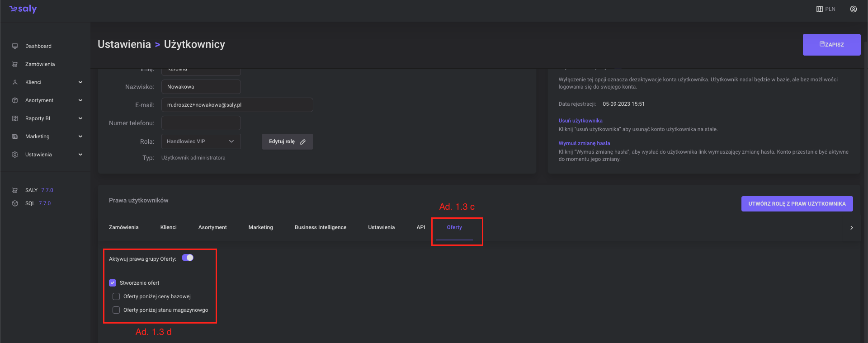Viewport: 868px width, 343px height.
Task: Click the Klienci person icon in sidebar
Action: point(15,82)
